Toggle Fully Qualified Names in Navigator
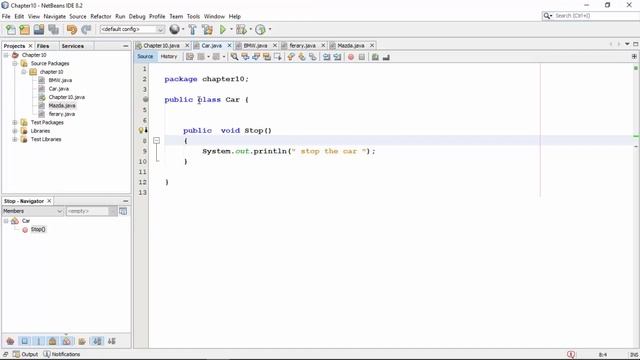Screen dimensions: 640x360 [82, 341]
